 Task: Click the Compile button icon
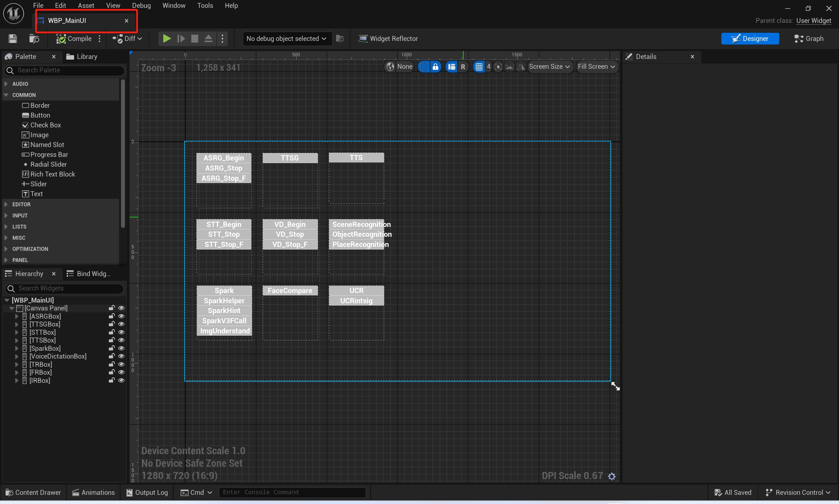(61, 39)
